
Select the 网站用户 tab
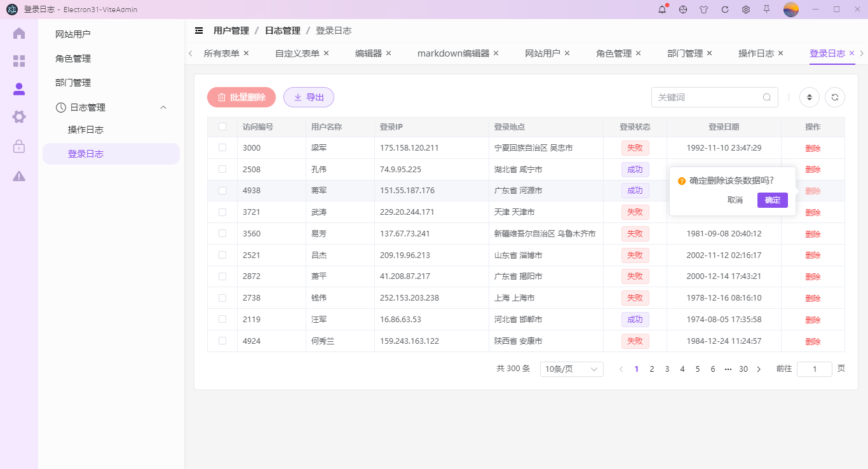pyautogui.click(x=543, y=53)
